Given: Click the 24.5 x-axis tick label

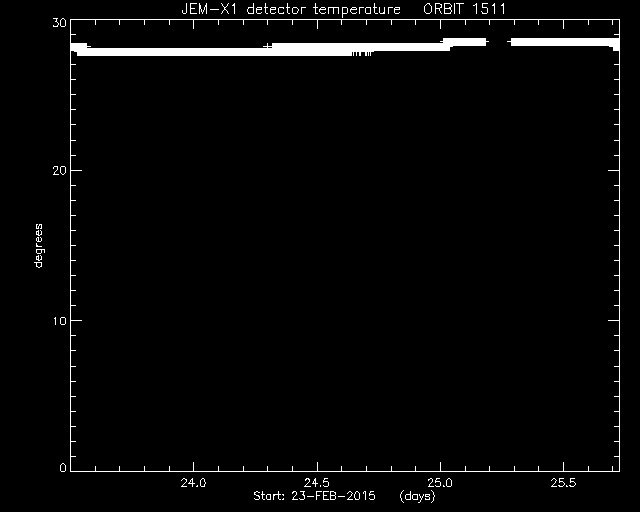Looking at the screenshot, I should (317, 483).
